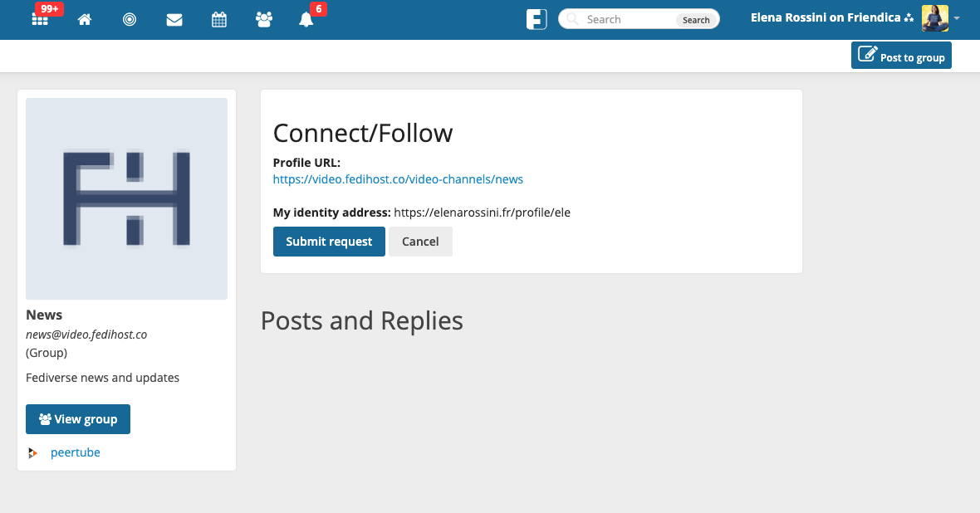Click the Friendica logo icon

coord(537,19)
